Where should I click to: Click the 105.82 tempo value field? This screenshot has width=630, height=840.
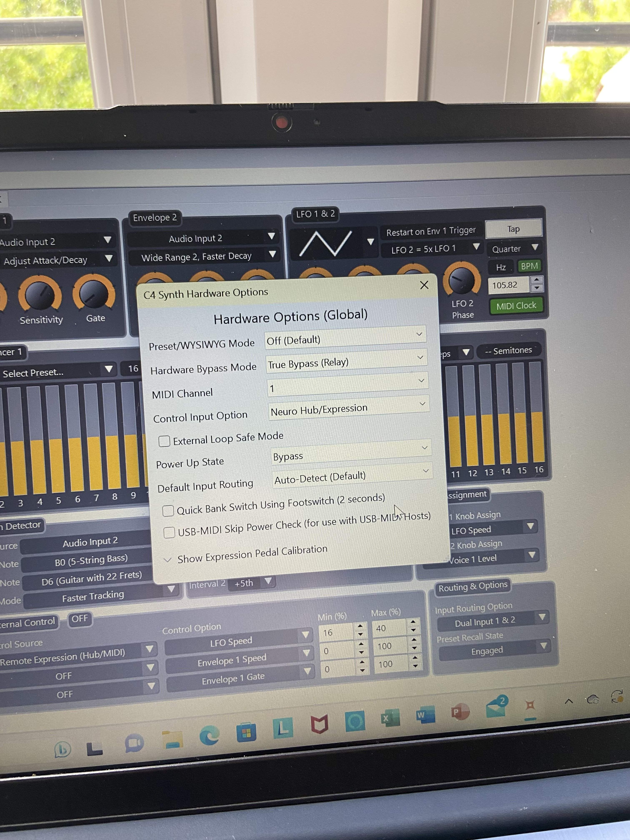coord(508,285)
